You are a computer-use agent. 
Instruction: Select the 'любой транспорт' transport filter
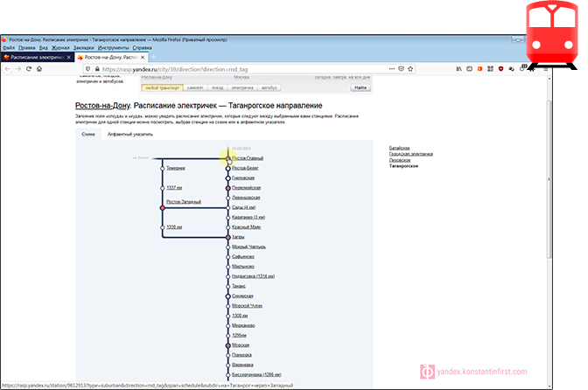point(163,87)
